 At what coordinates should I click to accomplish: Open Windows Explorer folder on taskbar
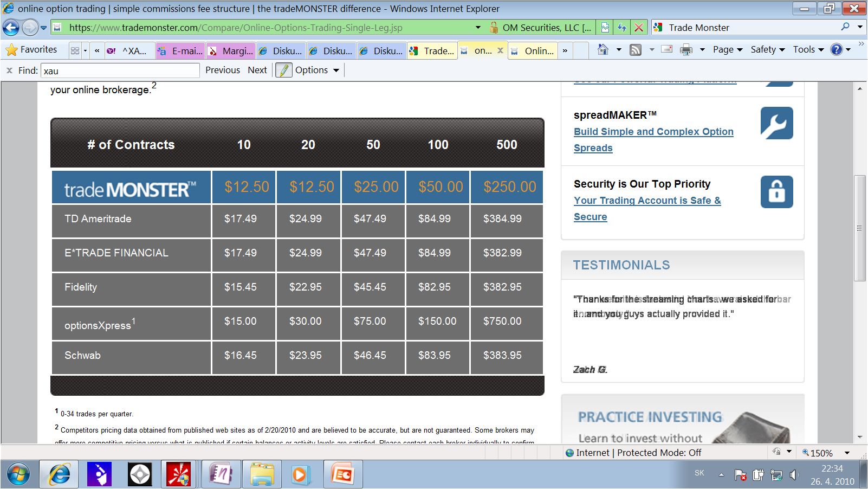pyautogui.click(x=262, y=475)
